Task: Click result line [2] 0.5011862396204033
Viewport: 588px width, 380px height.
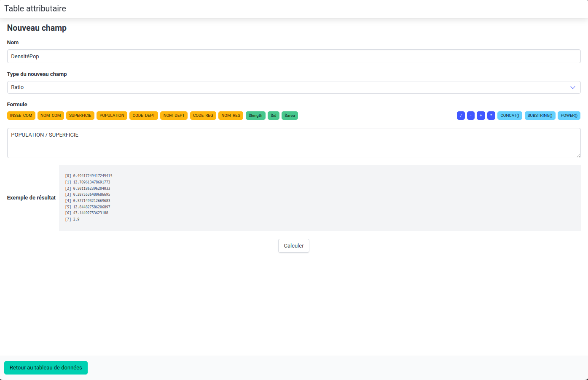Action: pos(88,189)
